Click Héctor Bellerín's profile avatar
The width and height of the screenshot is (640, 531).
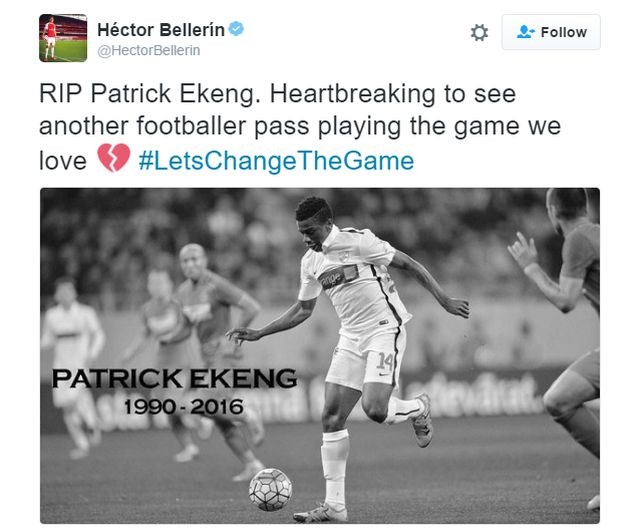(x=63, y=38)
